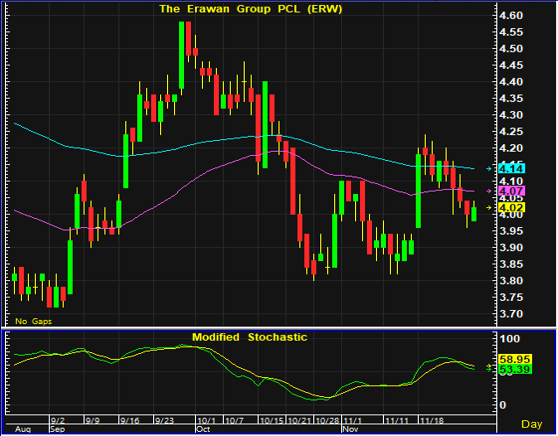
Task: Click the magenta 4.07 moving average value tag
Action: click(x=511, y=191)
